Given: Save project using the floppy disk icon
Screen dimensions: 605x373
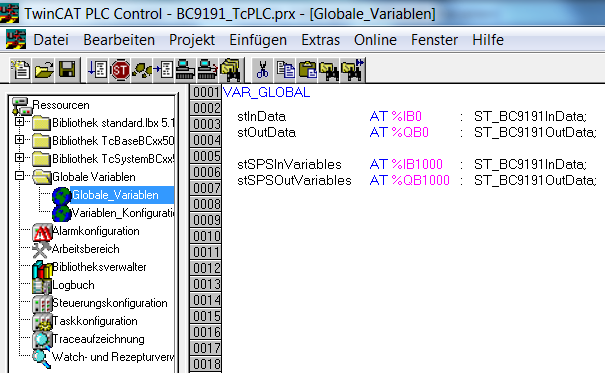Looking at the screenshot, I should (x=67, y=70).
